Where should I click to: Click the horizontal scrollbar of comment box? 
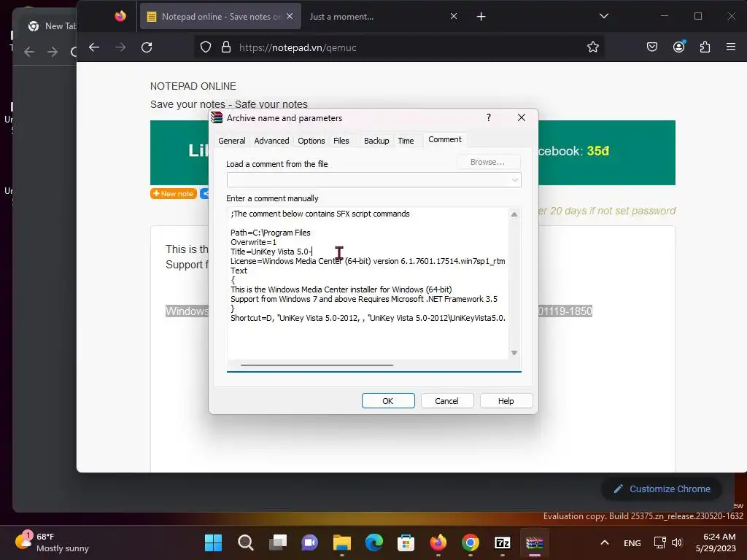coord(317,365)
